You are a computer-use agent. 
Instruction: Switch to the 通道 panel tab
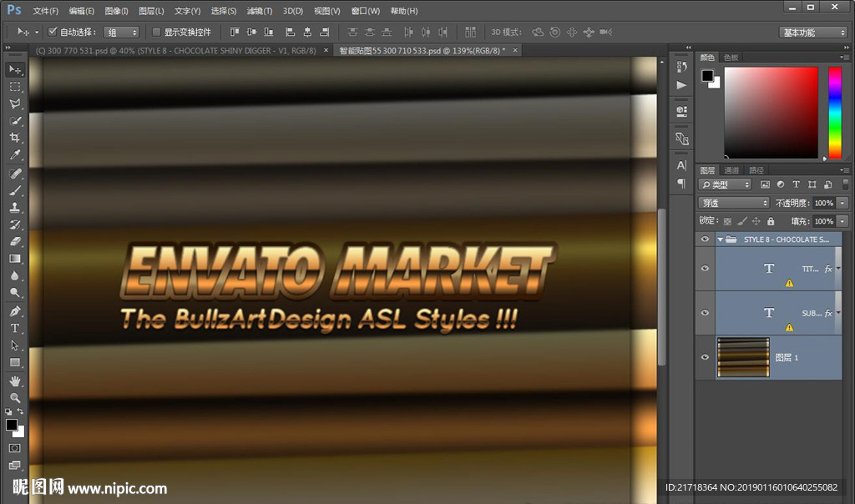pos(731,170)
